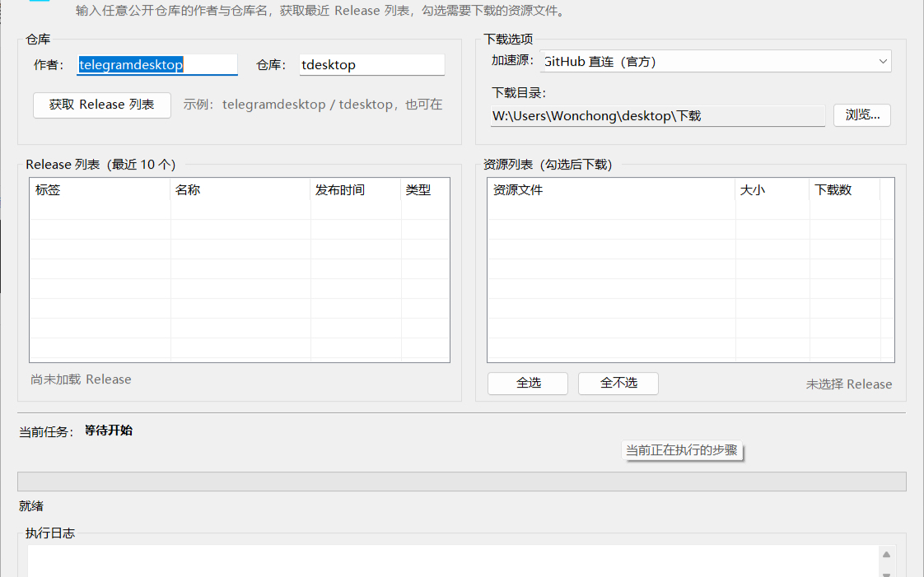924x577 pixels.
Task: Sort by the 发布时间 column header
Action: (x=355, y=190)
